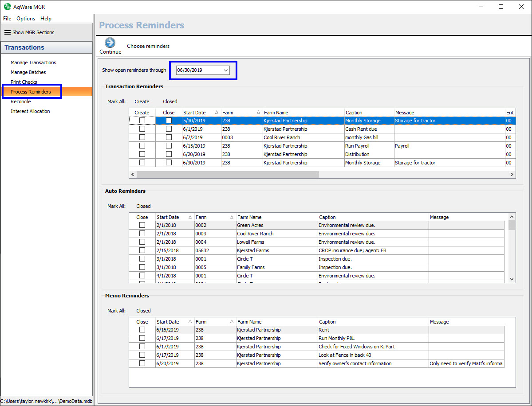Open the Help menu
The image size is (532, 406).
click(x=46, y=19)
